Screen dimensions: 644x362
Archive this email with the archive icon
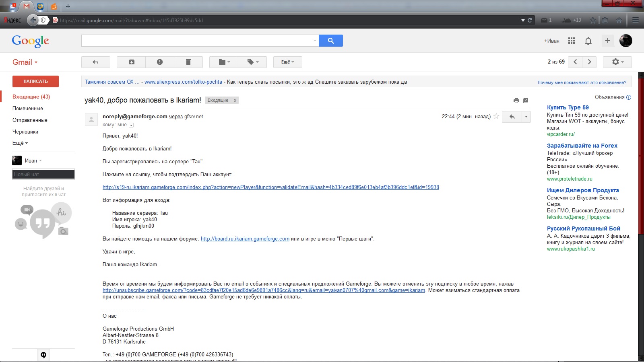tap(131, 62)
